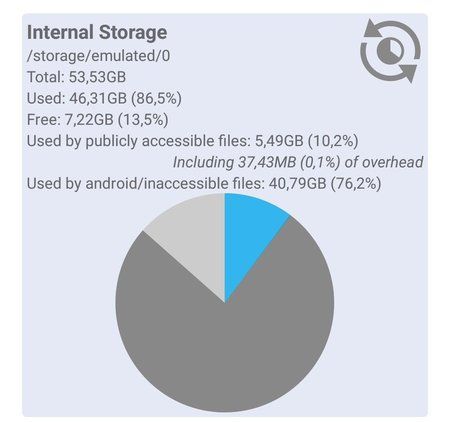Tap the Free: 7,22GB line
The image size is (450, 422).
tap(97, 119)
